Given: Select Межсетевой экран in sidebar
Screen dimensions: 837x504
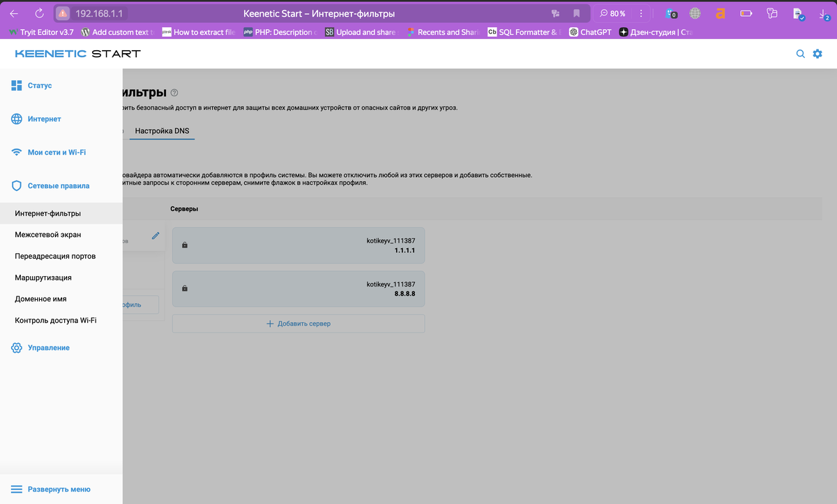Looking at the screenshot, I should 61,235.
